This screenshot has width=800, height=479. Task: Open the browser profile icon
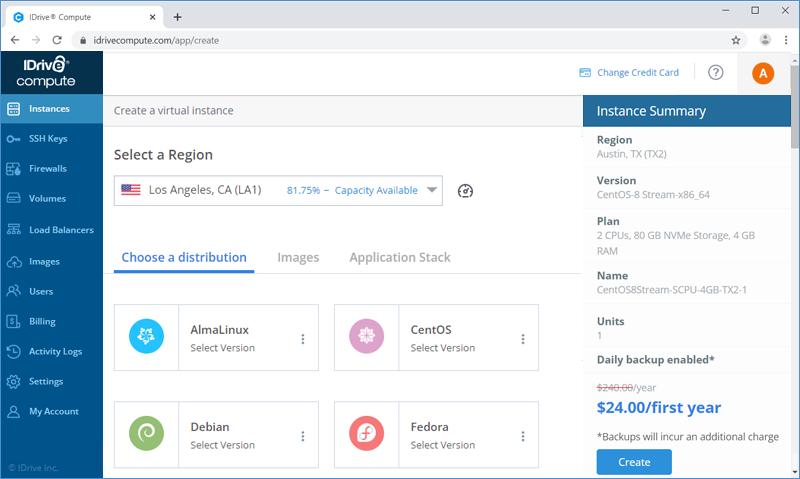pyautogui.click(x=765, y=40)
